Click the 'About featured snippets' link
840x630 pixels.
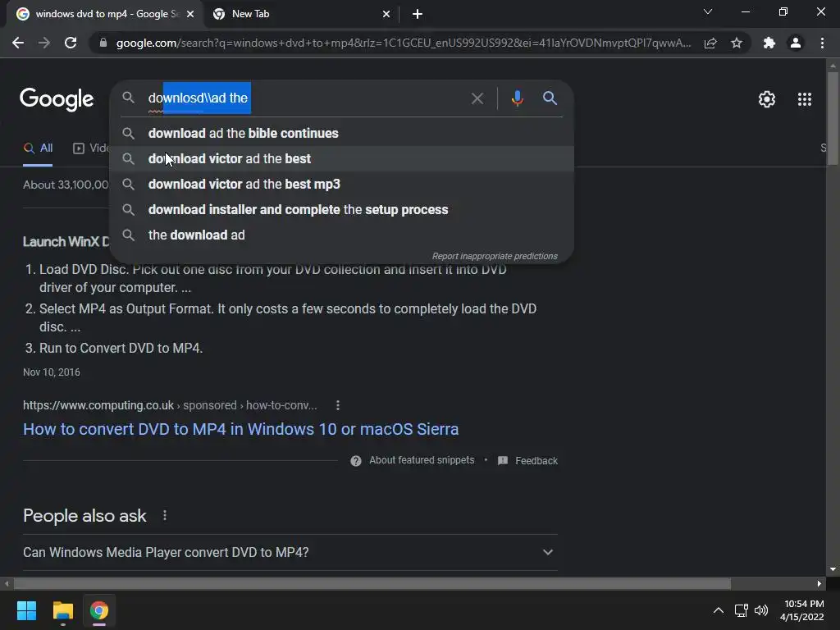[422, 460]
